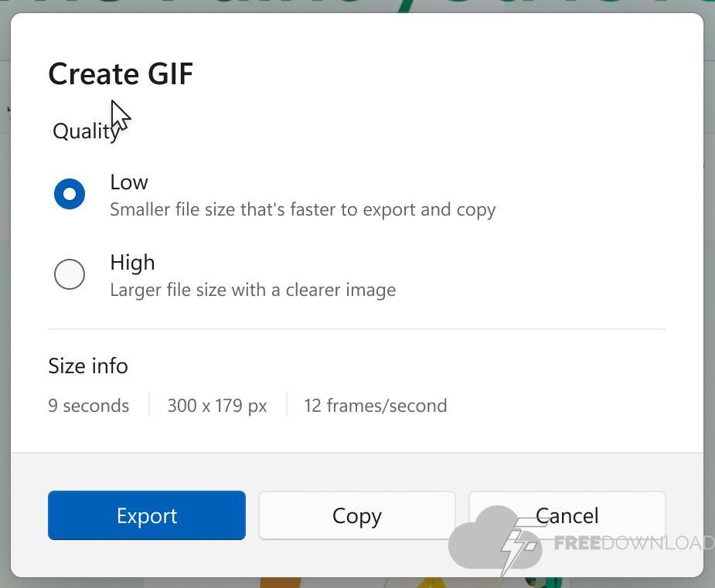Click the "High" option label
This screenshot has width=715, height=588.
point(132,263)
